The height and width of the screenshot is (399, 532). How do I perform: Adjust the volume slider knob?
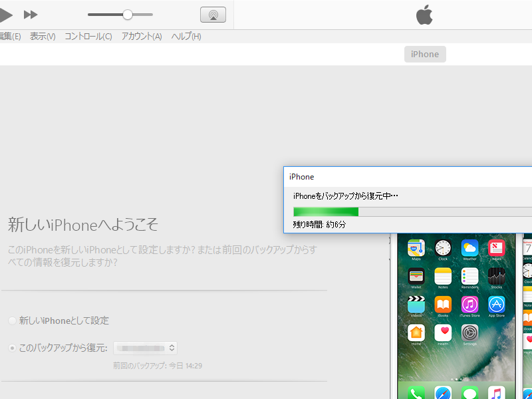128,15
